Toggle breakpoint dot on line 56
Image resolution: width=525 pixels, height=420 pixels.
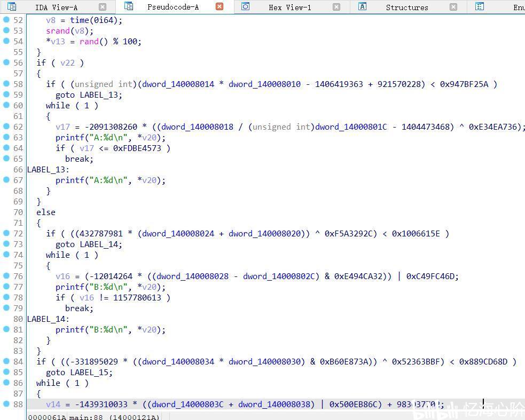[x=6, y=62]
